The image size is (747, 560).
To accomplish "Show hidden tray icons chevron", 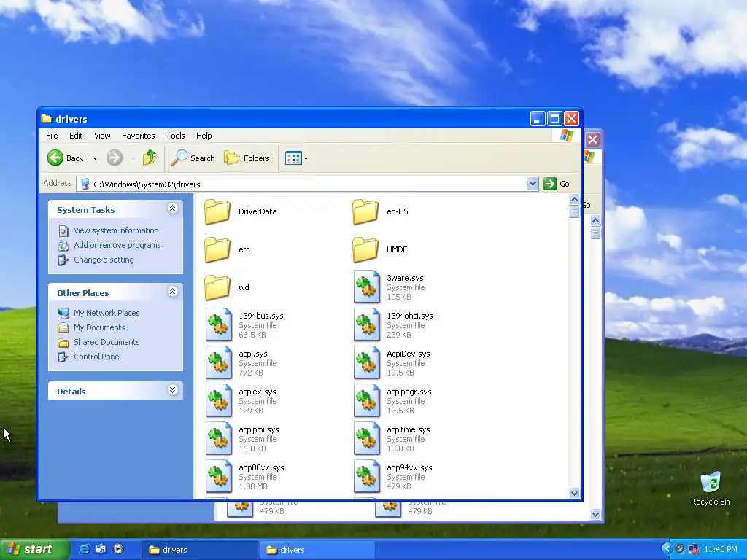I will (x=667, y=549).
